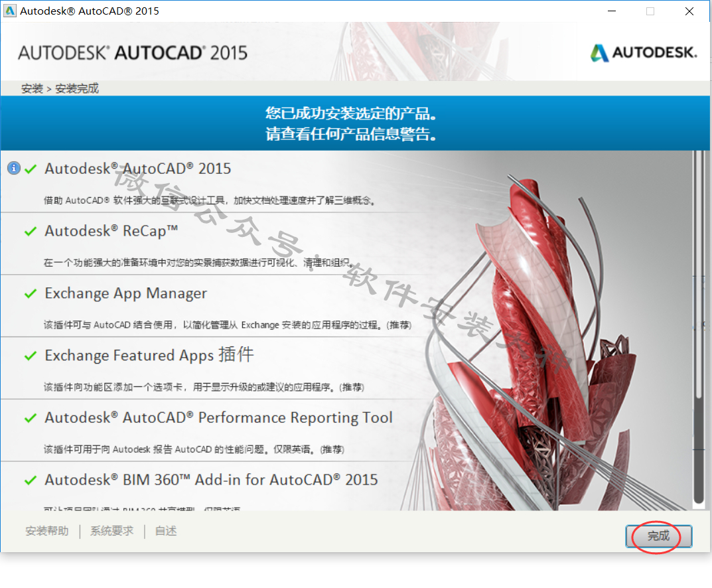Click the 安装完成 breadcrumb item
The width and height of the screenshot is (712, 588).
[77, 88]
